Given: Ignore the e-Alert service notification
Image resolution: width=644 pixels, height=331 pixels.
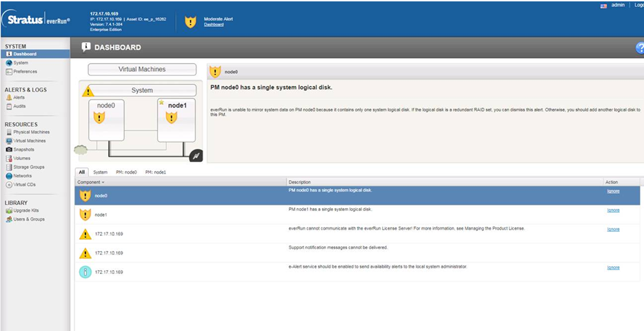Looking at the screenshot, I should pyautogui.click(x=613, y=268).
